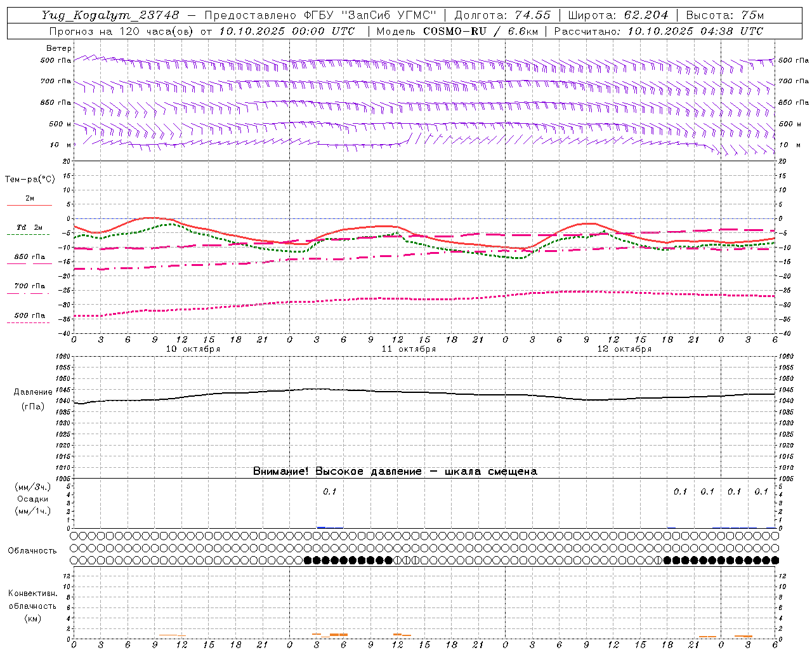Click the 700 гПа temperature legend entry

pos(29,286)
